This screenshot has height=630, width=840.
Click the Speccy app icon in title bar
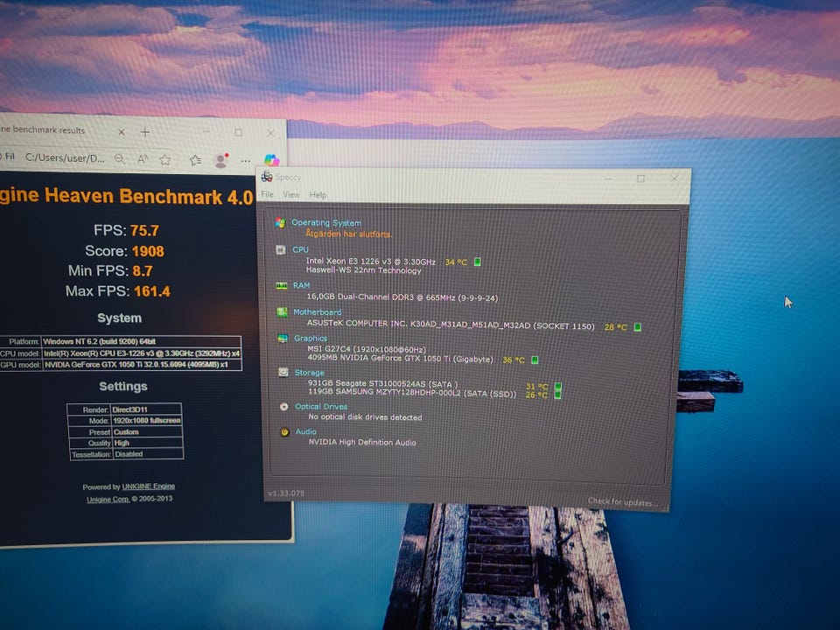(x=267, y=176)
